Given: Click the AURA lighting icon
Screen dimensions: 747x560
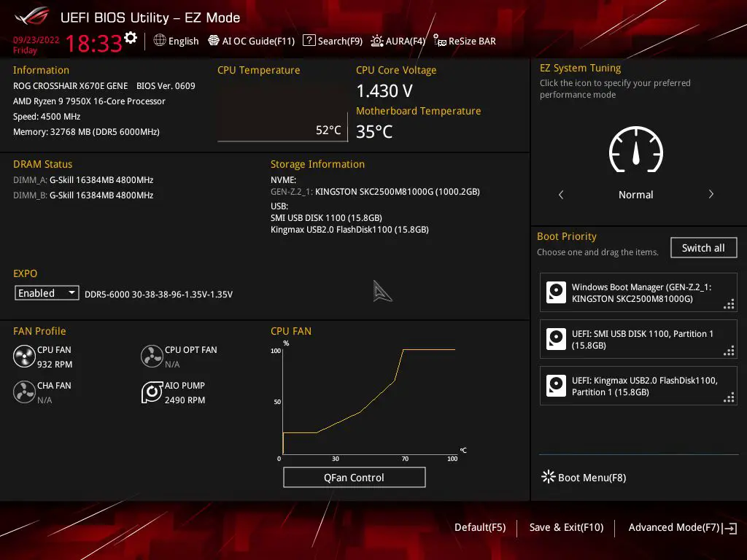Looking at the screenshot, I should [x=377, y=41].
